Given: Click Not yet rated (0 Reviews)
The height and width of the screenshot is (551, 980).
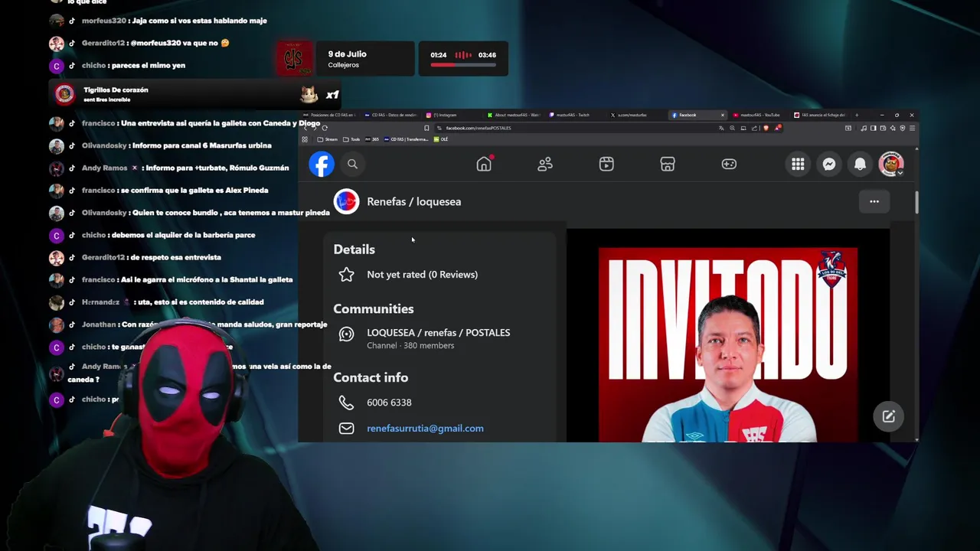Looking at the screenshot, I should 422,274.
